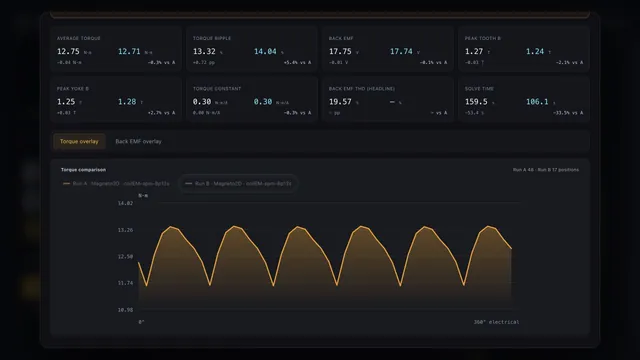The image size is (640, 360).
Task: Open the Torque Constant card
Action: tap(252, 100)
